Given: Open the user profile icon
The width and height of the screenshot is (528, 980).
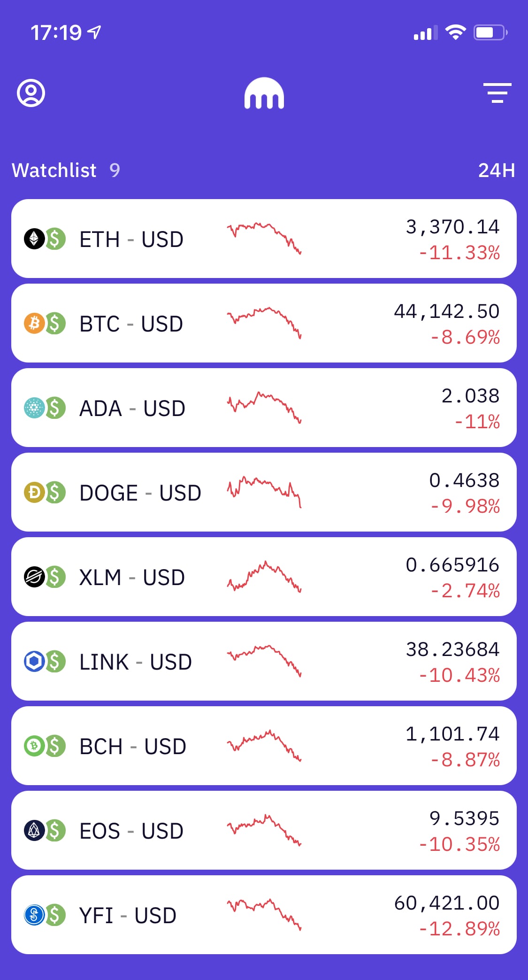Looking at the screenshot, I should coord(31,93).
